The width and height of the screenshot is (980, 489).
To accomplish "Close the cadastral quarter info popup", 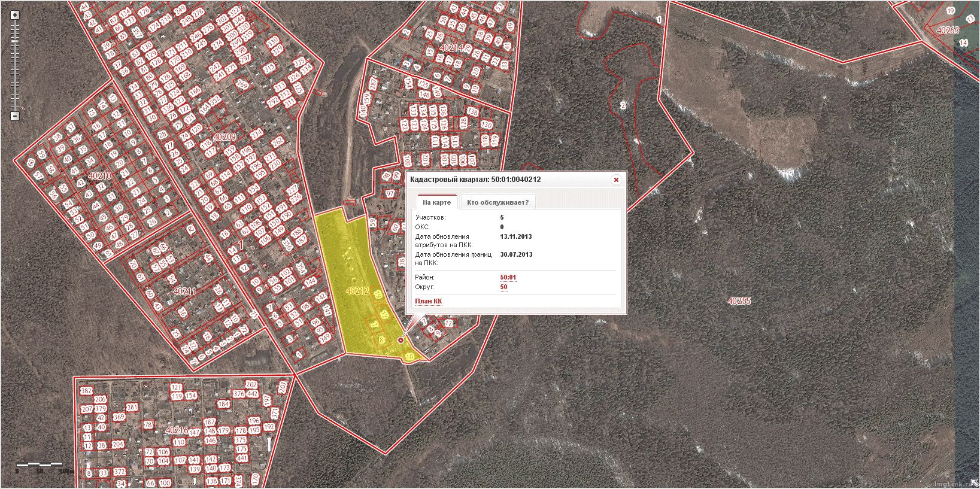I will [x=616, y=180].
